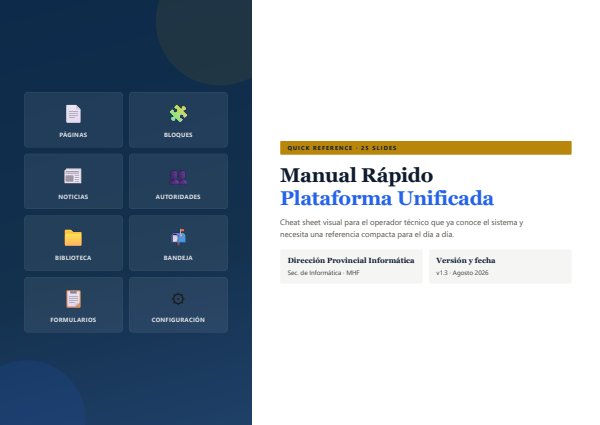Open the Bandeja mailbox icon
The image size is (600, 425).
pyautogui.click(x=178, y=237)
